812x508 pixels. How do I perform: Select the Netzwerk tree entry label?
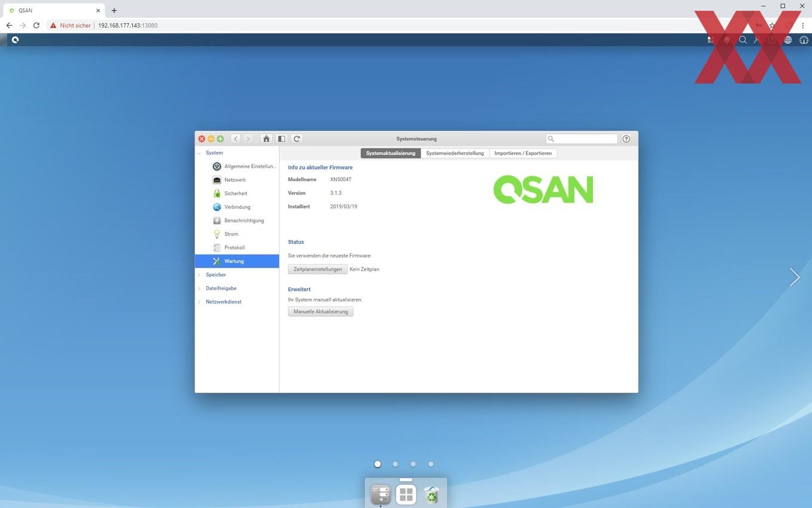tap(235, 180)
